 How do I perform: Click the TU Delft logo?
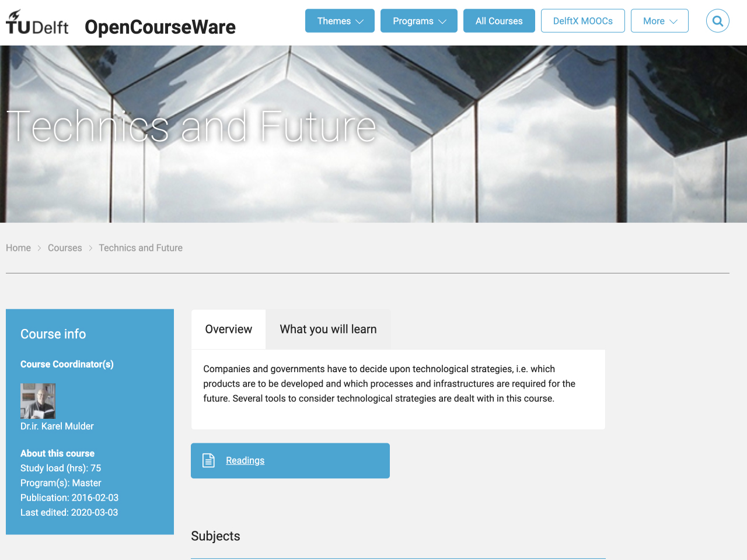37,23
